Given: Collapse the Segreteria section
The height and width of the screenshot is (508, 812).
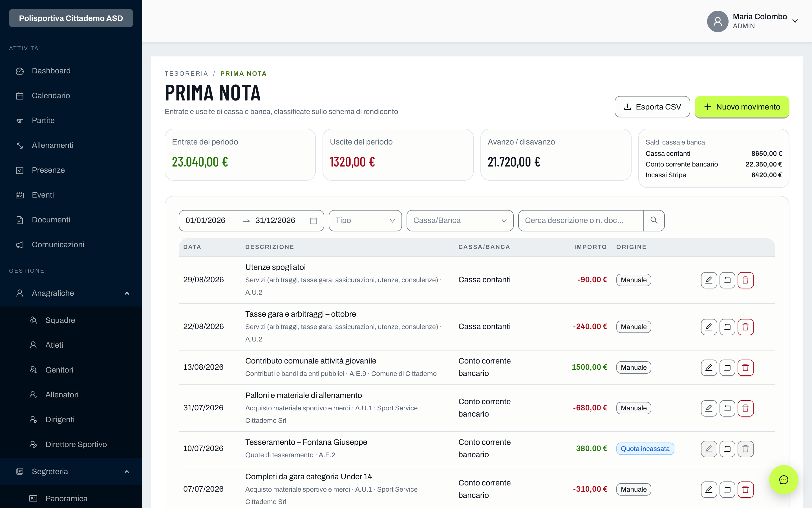Looking at the screenshot, I should tap(71, 472).
